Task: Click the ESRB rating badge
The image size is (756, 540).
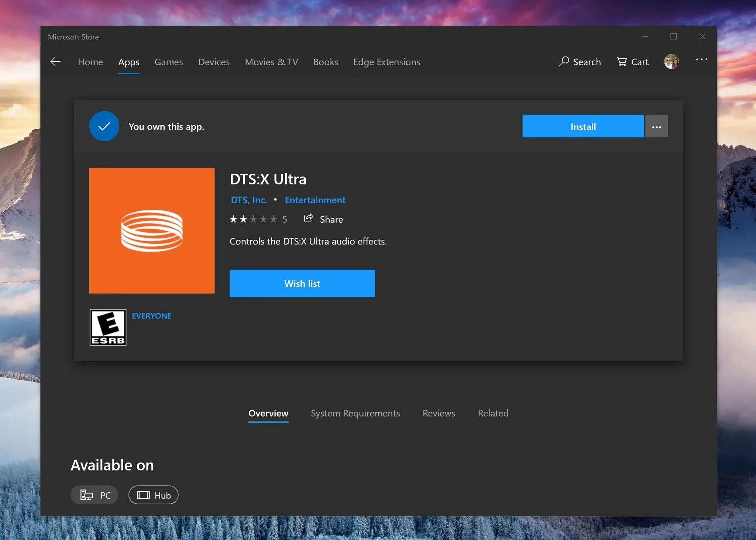Action: click(x=108, y=327)
